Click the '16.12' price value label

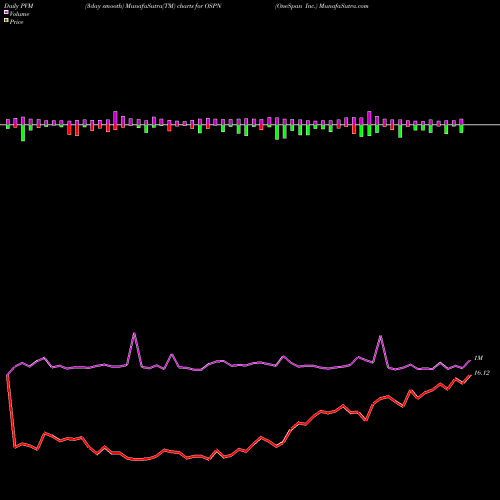point(482,373)
